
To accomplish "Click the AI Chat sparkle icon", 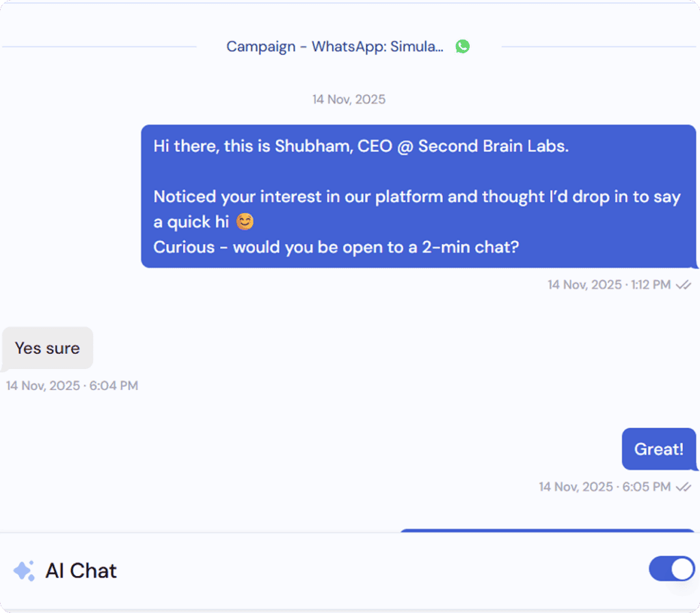I will point(24,571).
